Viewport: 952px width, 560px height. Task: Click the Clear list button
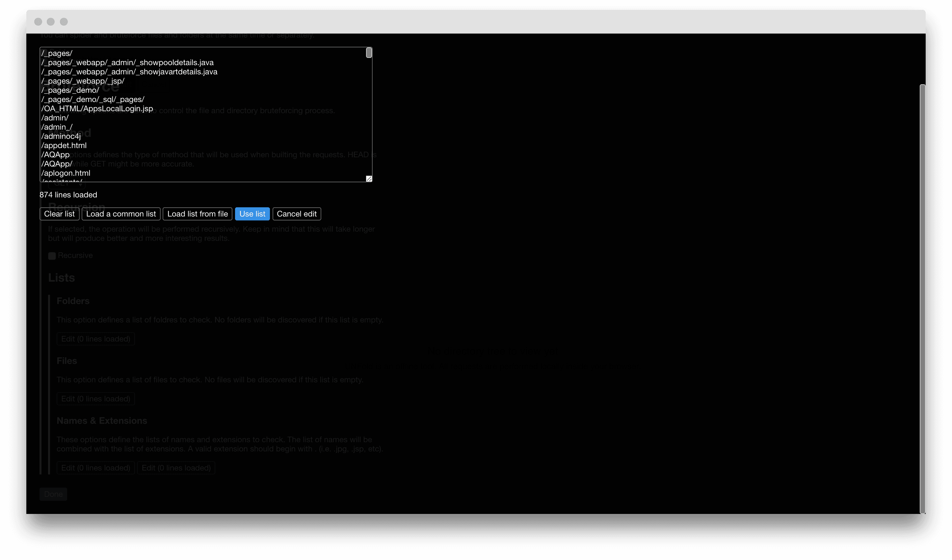point(59,214)
